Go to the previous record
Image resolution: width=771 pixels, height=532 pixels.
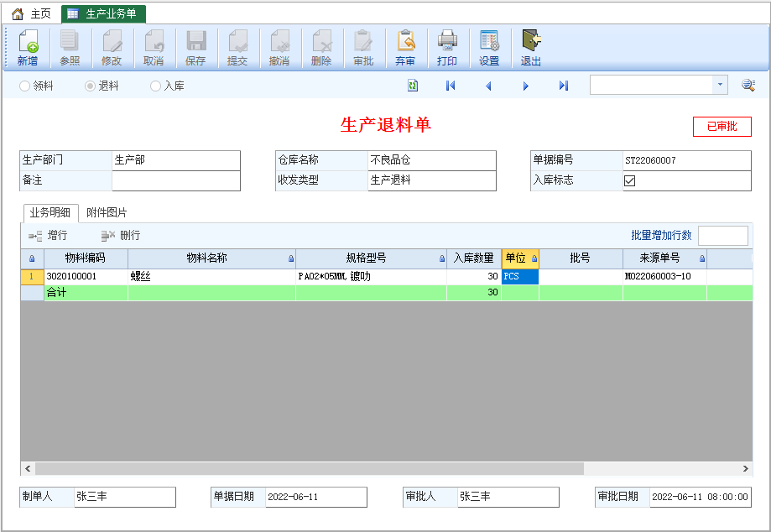(488, 86)
